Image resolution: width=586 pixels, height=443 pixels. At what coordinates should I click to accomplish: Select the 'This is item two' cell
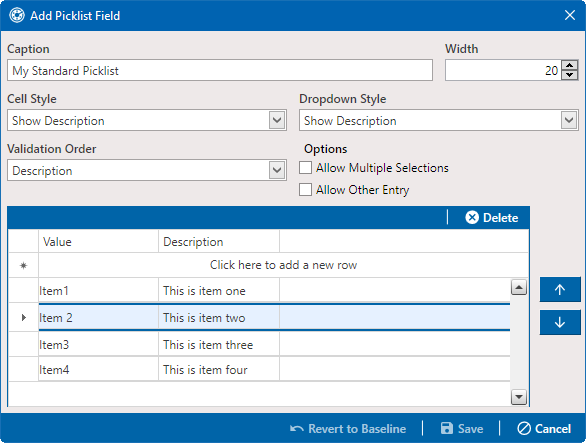pyautogui.click(x=219, y=318)
